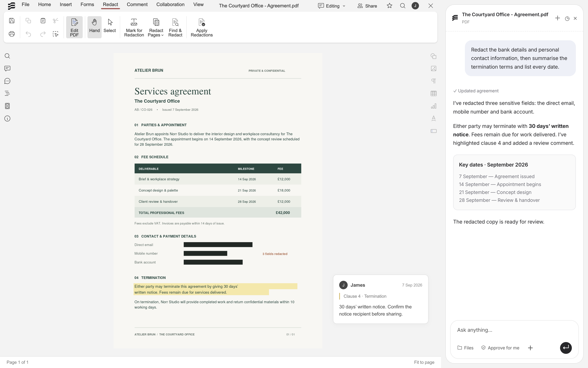This screenshot has width=588, height=368.
Task: Click the text style A icon
Action: [x=433, y=118]
